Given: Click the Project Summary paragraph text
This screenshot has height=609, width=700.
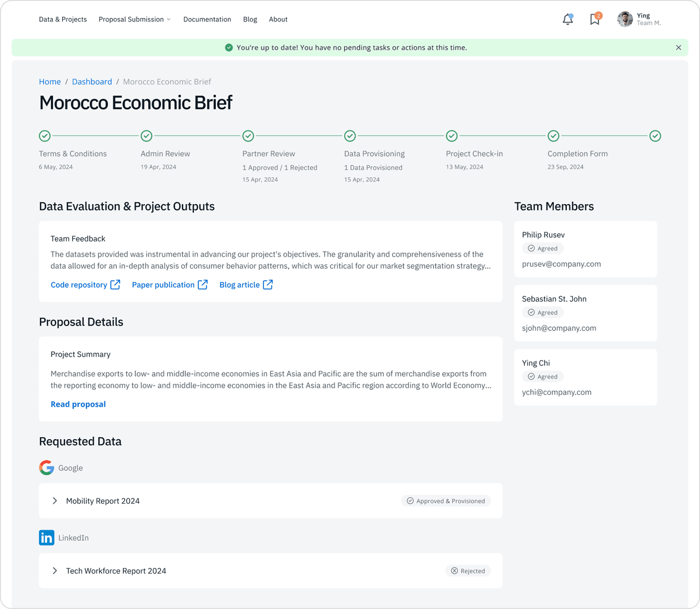Looking at the screenshot, I should [x=271, y=380].
